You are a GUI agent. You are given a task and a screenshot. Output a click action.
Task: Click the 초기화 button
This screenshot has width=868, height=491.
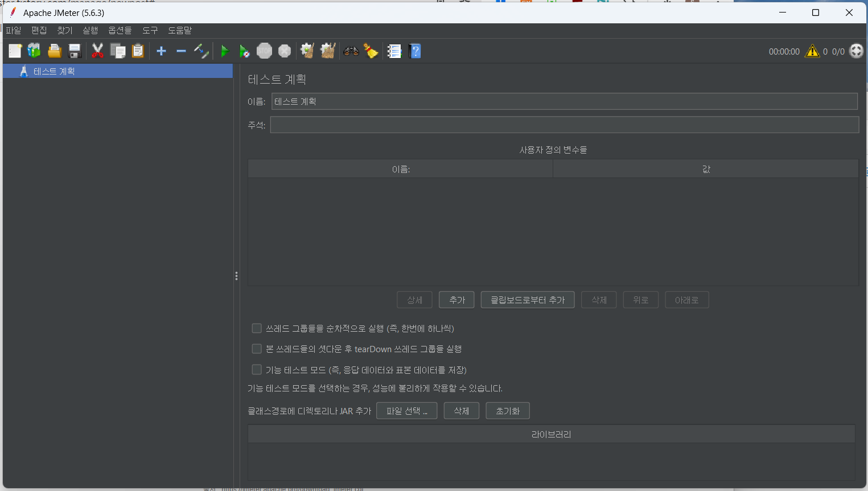[x=508, y=411]
